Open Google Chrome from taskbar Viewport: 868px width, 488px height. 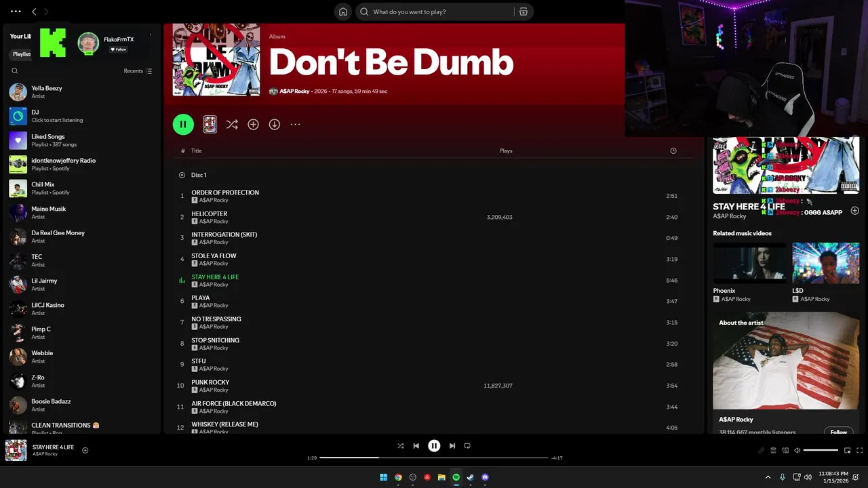coord(398,477)
